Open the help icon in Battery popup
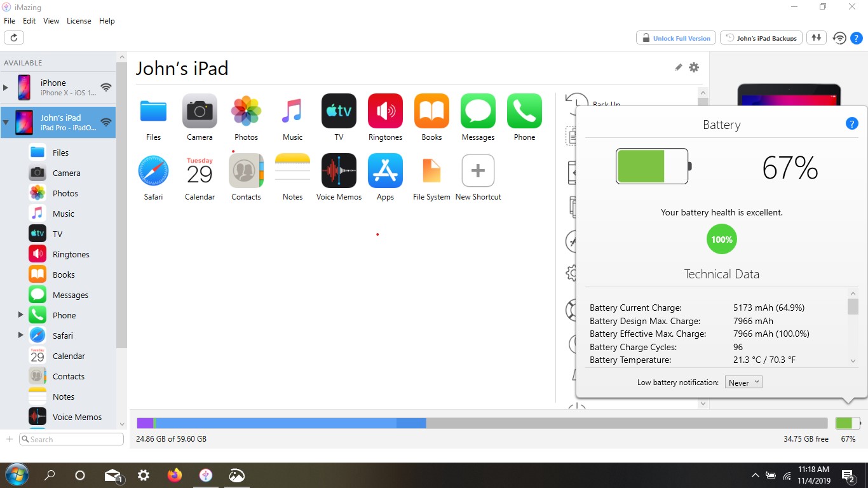Viewport: 868px width, 488px height. 852,124
